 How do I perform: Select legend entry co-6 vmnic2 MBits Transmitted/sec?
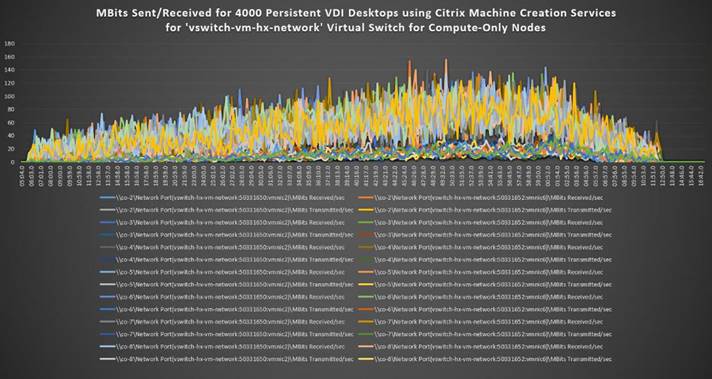point(226,310)
